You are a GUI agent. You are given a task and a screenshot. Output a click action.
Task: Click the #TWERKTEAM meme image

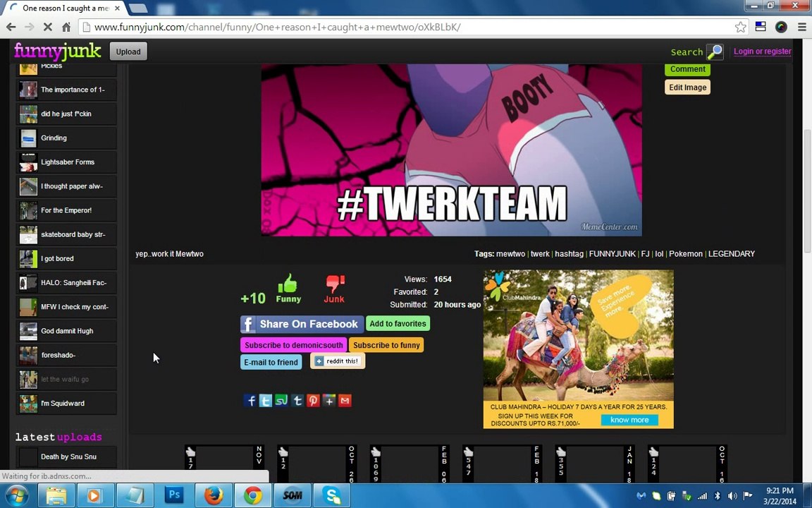(451, 150)
